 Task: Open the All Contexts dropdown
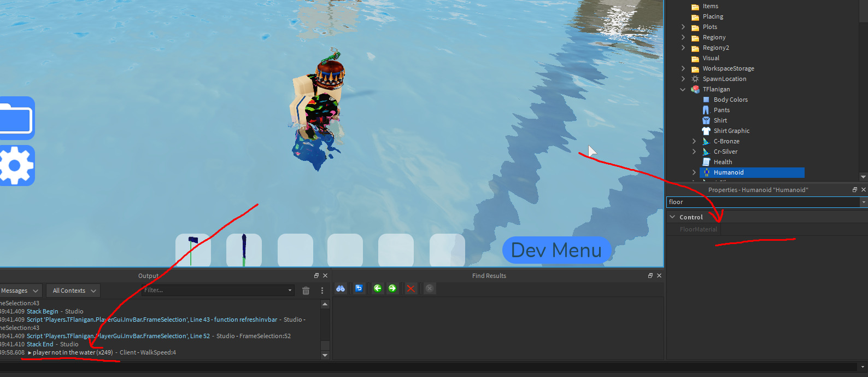point(74,291)
